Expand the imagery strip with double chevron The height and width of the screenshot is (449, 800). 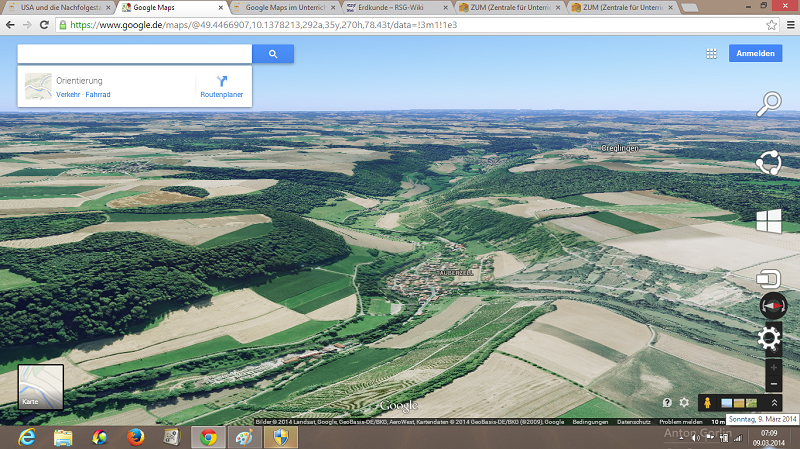pyautogui.click(x=774, y=403)
